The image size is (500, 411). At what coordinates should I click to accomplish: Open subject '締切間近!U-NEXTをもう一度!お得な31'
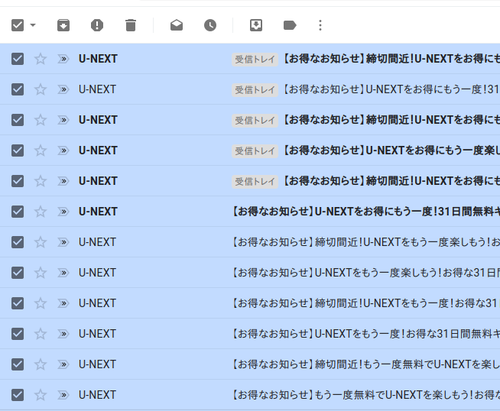click(366, 303)
